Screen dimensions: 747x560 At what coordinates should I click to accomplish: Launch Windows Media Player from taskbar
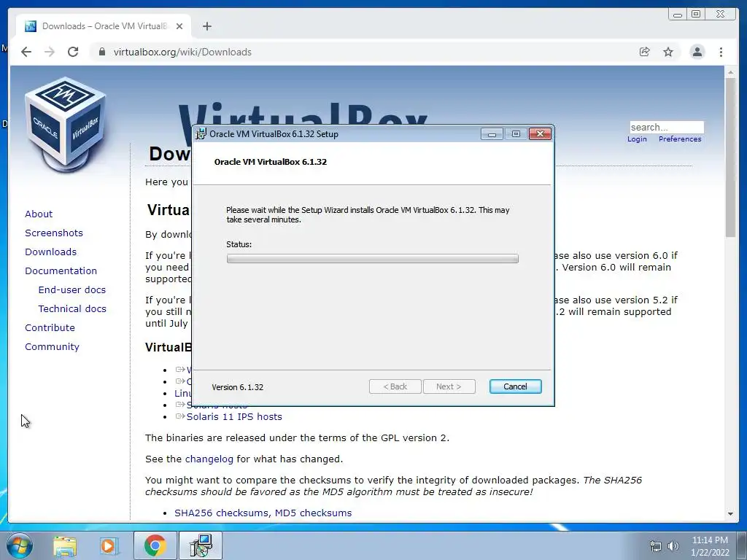click(x=109, y=546)
